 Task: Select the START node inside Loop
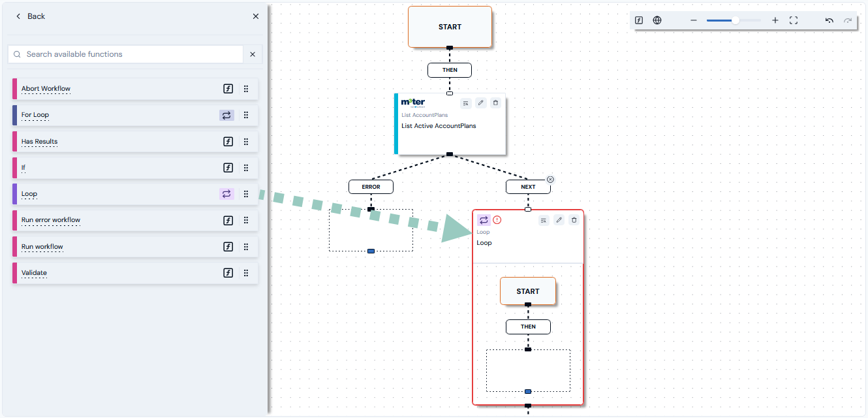pyautogui.click(x=528, y=291)
